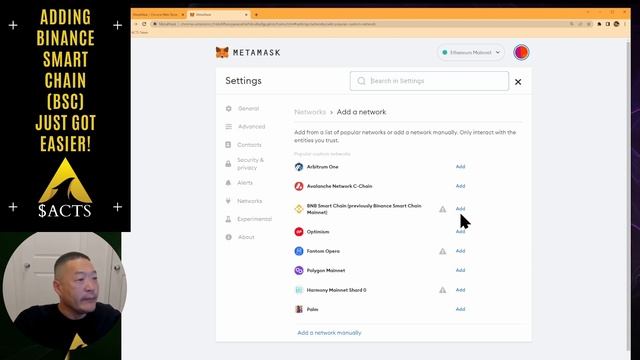Add the Polygon Mainnet network
The height and width of the screenshot is (360, 640).
[460, 270]
